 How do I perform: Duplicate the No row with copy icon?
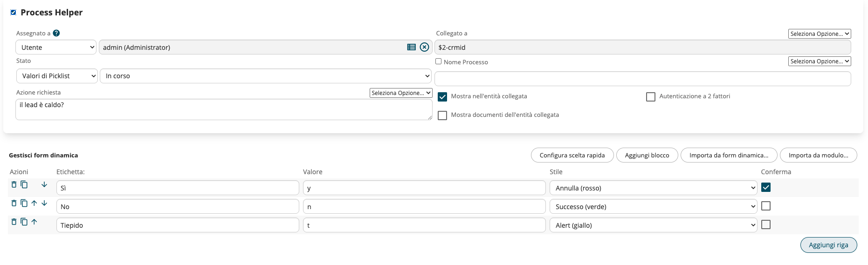click(24, 203)
